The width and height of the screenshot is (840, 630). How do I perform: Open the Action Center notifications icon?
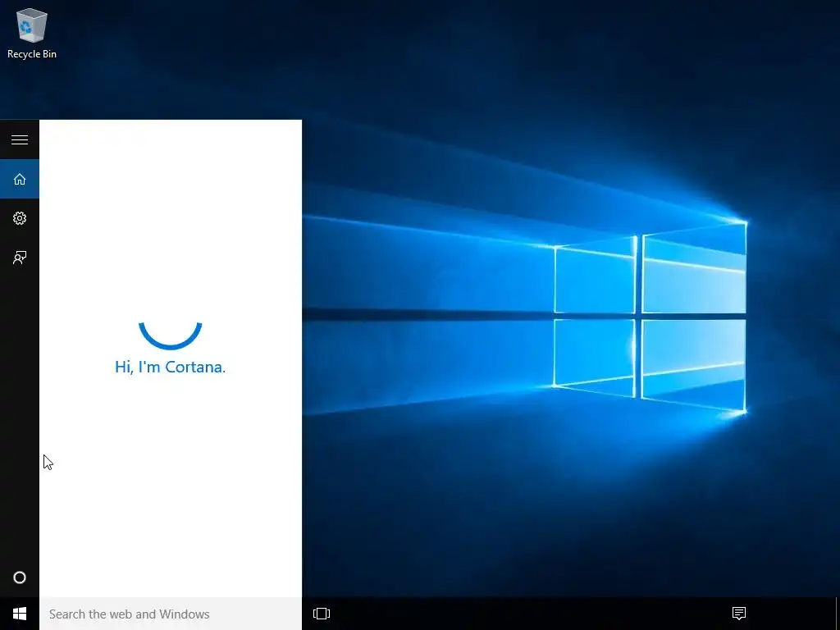click(739, 614)
